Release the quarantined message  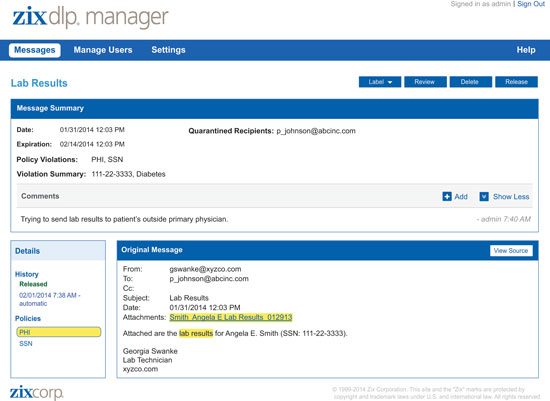coord(516,82)
